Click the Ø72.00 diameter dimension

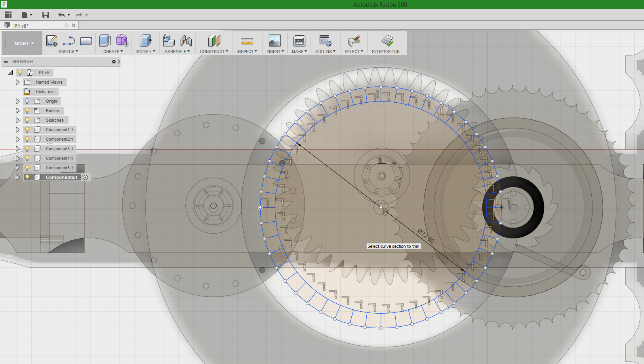pyautogui.click(x=426, y=236)
